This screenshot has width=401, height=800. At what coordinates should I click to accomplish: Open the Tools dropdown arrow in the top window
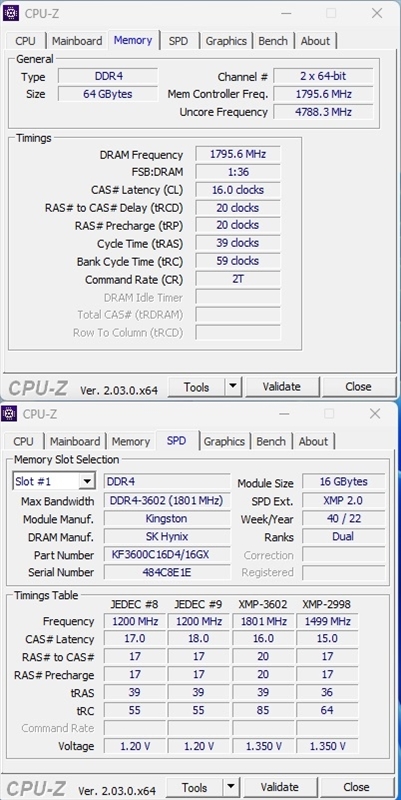click(x=233, y=387)
